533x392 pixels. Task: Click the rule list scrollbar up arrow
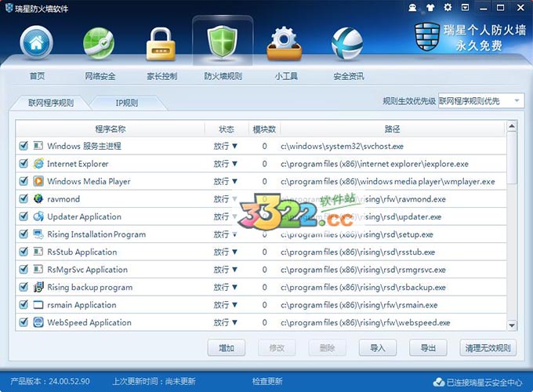[x=512, y=127]
